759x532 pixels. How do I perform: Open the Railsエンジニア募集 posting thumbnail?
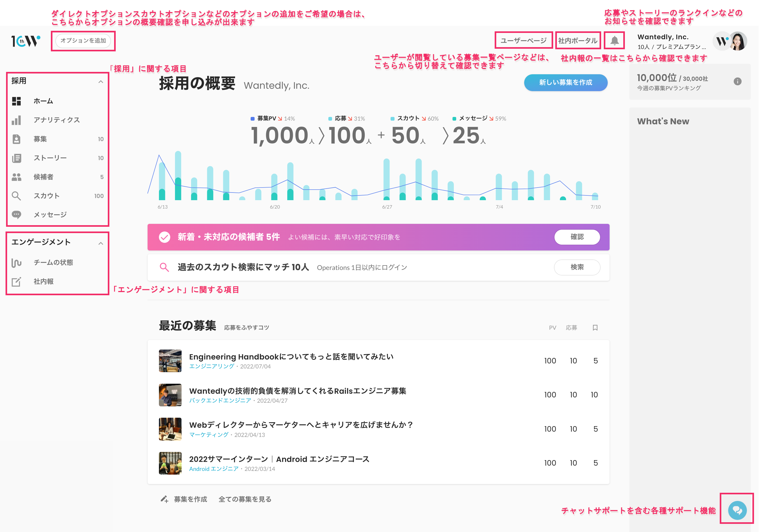coord(170,395)
